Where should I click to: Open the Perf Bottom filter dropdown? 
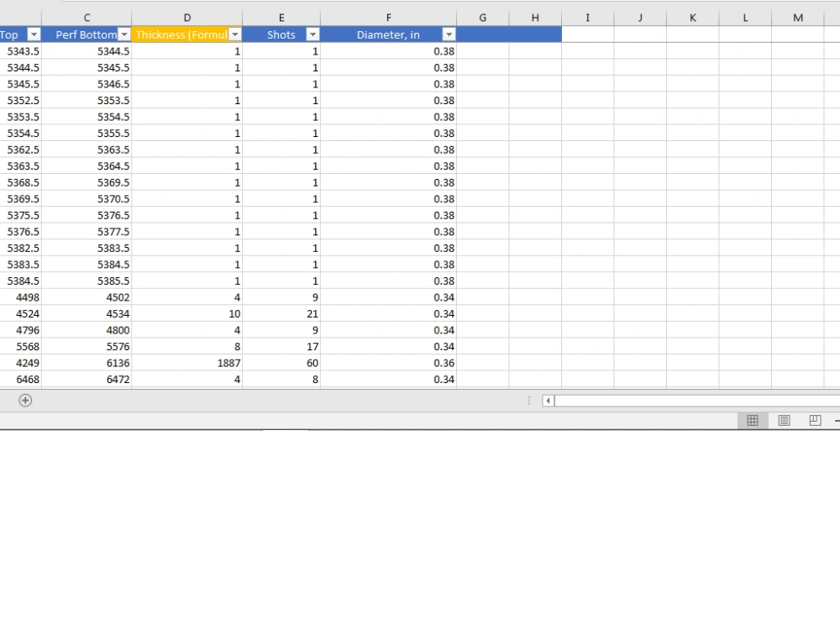click(124, 34)
